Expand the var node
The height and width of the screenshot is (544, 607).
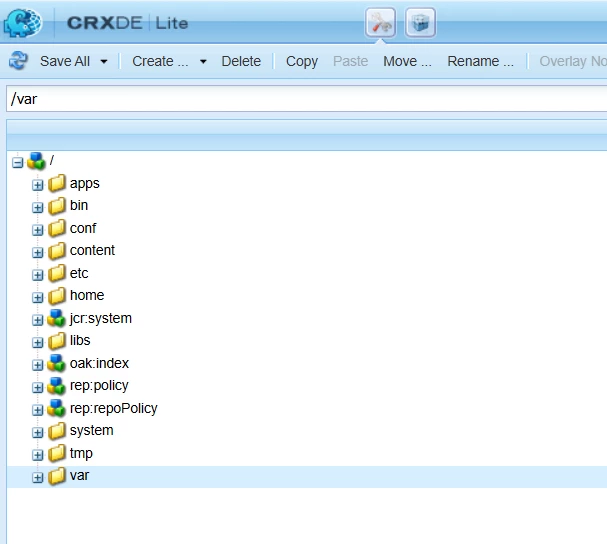(x=38, y=478)
